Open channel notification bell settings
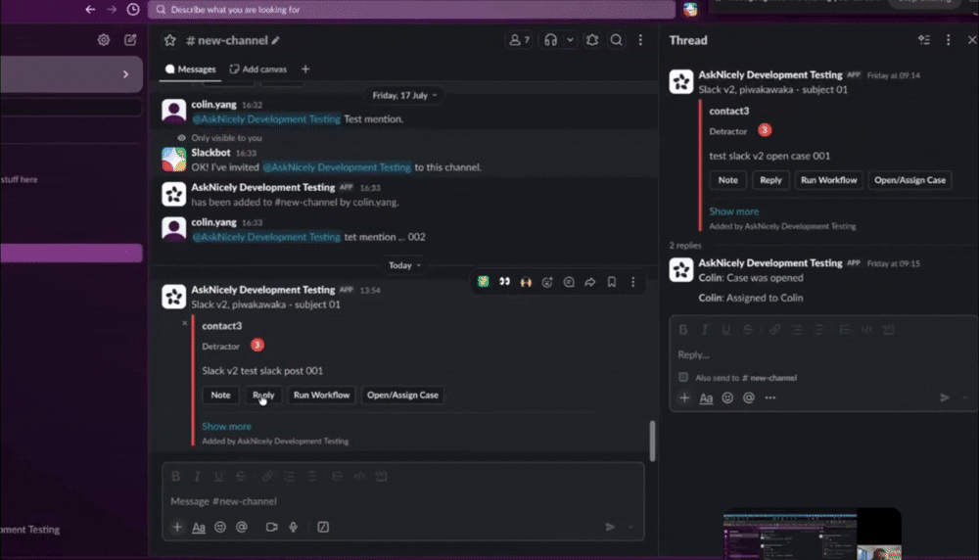979x560 pixels. pyautogui.click(x=592, y=40)
